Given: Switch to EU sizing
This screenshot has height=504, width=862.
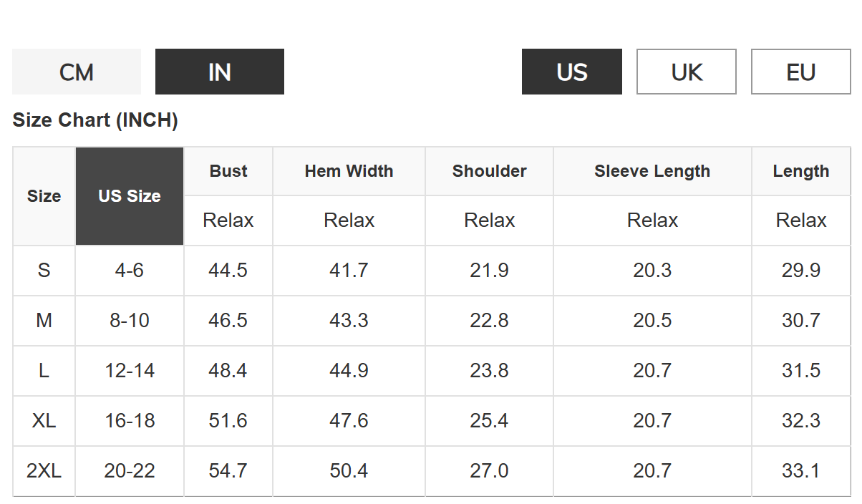Looking at the screenshot, I should coord(800,72).
